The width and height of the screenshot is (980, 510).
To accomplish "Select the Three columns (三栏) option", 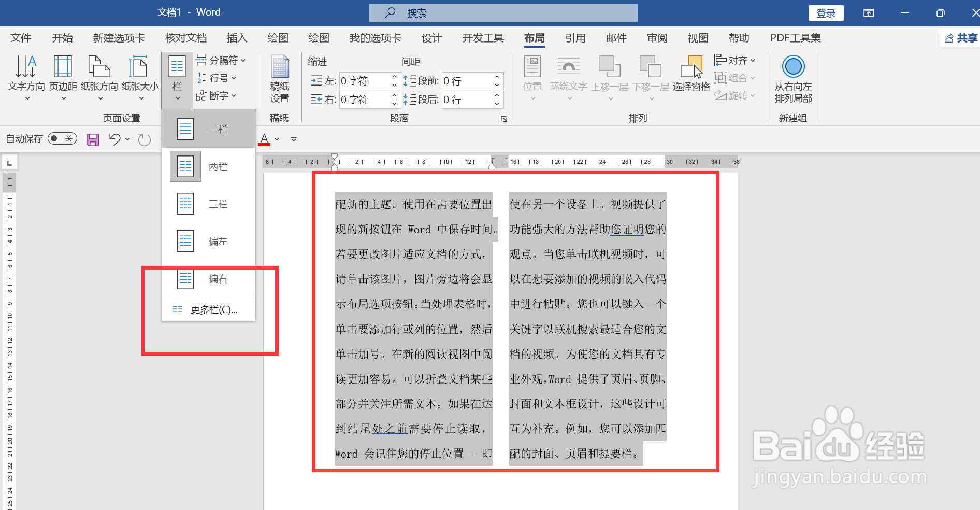I will (208, 204).
